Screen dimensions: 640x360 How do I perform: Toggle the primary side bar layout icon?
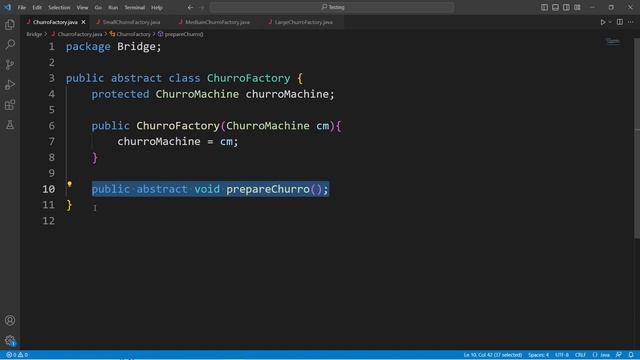(x=544, y=7)
